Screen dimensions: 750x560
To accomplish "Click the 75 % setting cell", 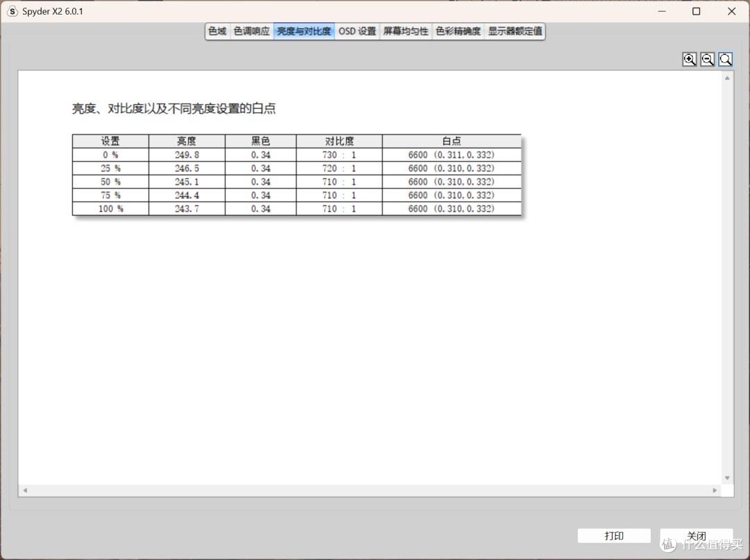I will coord(110,195).
